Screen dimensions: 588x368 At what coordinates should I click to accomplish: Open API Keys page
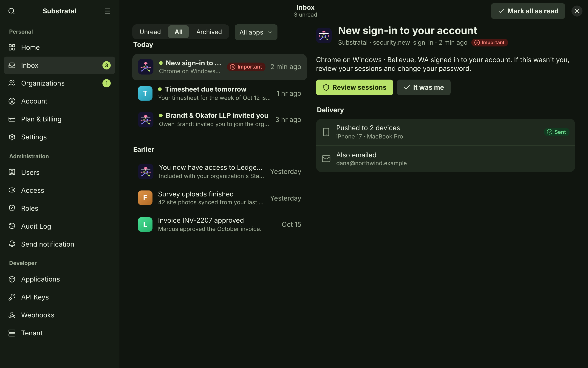point(59,297)
